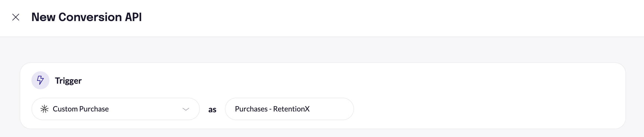Click the lightning bolt Trigger icon
The image size is (644, 137).
(x=40, y=80)
